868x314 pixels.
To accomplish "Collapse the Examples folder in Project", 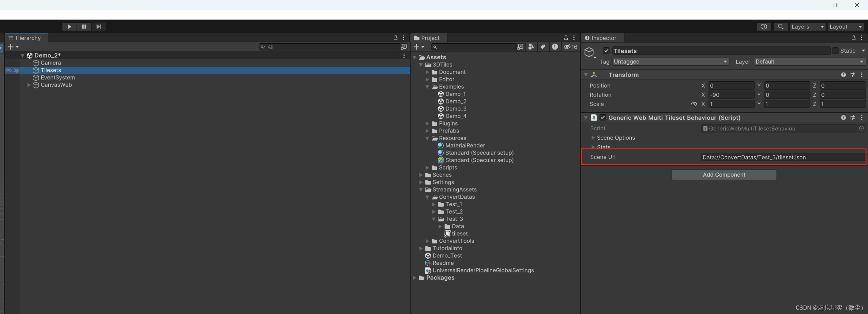I will click(x=428, y=87).
